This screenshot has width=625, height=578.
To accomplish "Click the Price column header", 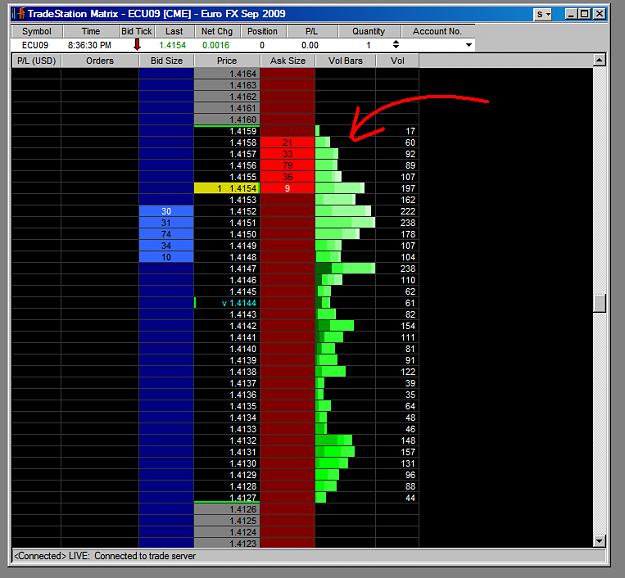I will [x=227, y=61].
